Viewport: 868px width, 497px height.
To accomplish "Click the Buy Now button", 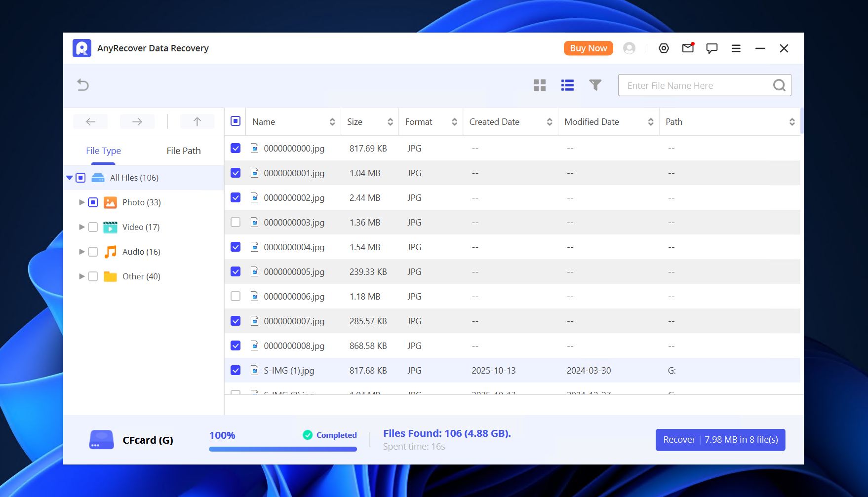I will tap(588, 48).
